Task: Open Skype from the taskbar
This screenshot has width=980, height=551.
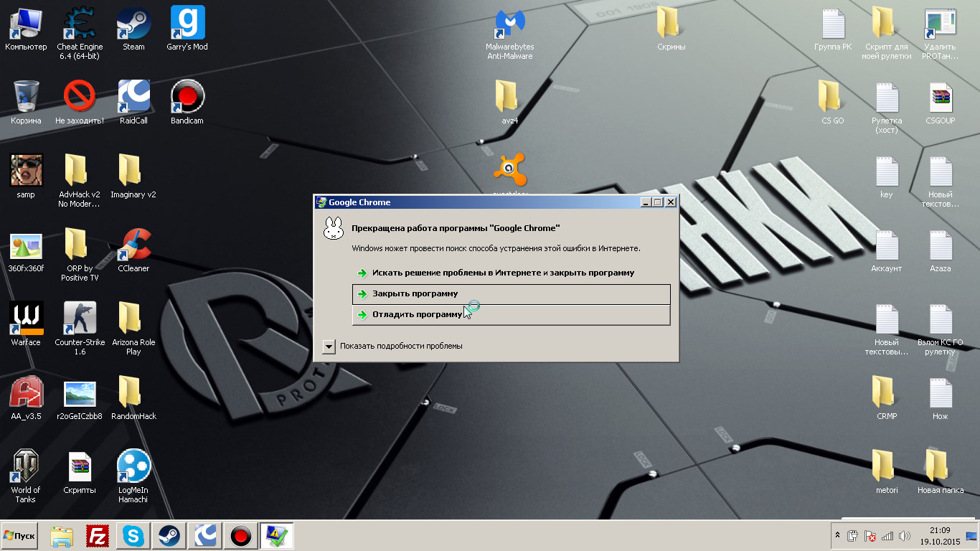Action: click(x=133, y=536)
